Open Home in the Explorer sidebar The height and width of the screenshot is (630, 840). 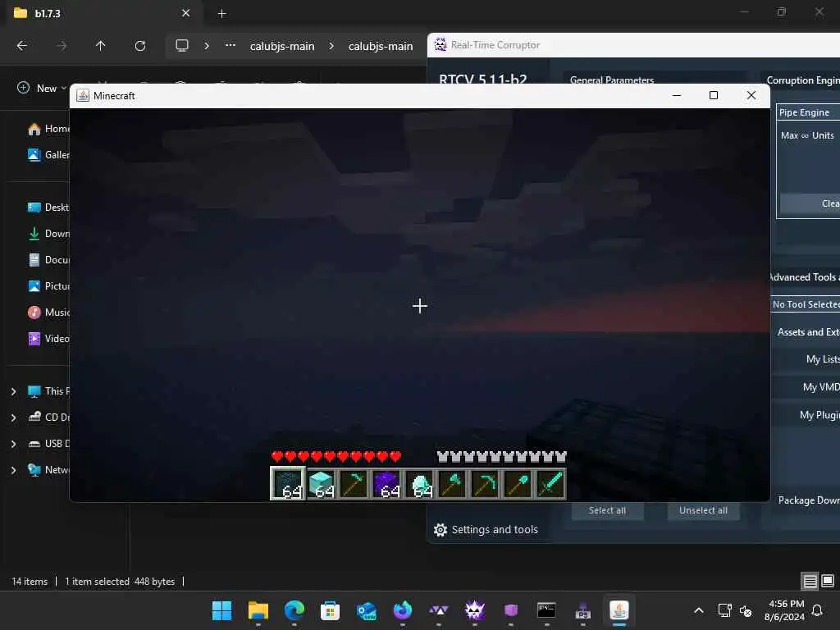point(48,129)
